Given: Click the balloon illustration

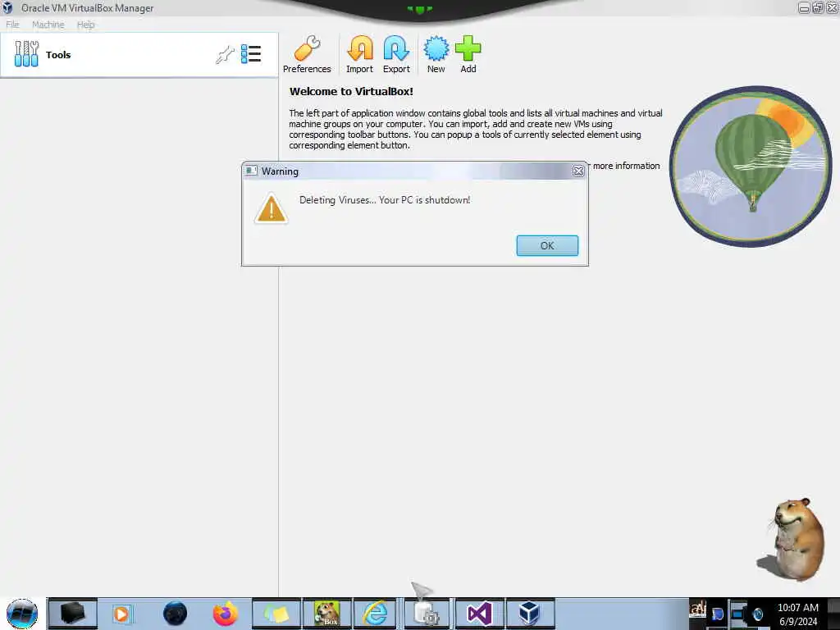Looking at the screenshot, I should click(751, 166).
